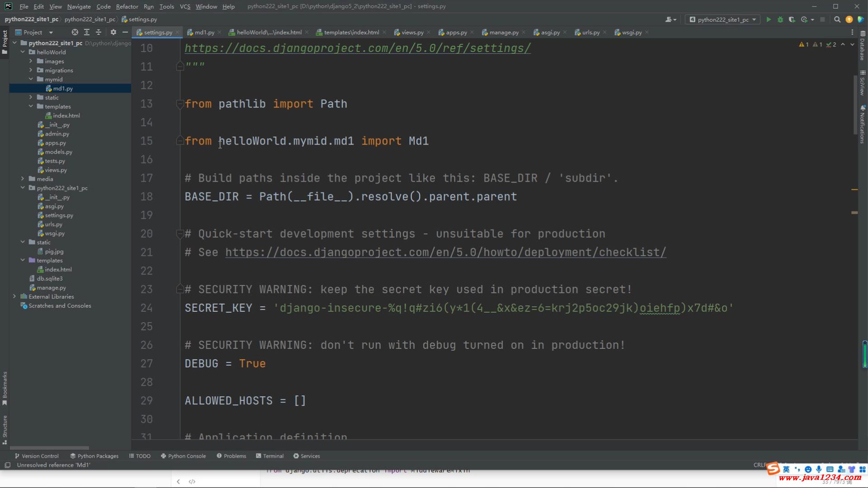Image resolution: width=868 pixels, height=488 pixels.
Task: Open the Services tool window
Action: click(307, 456)
